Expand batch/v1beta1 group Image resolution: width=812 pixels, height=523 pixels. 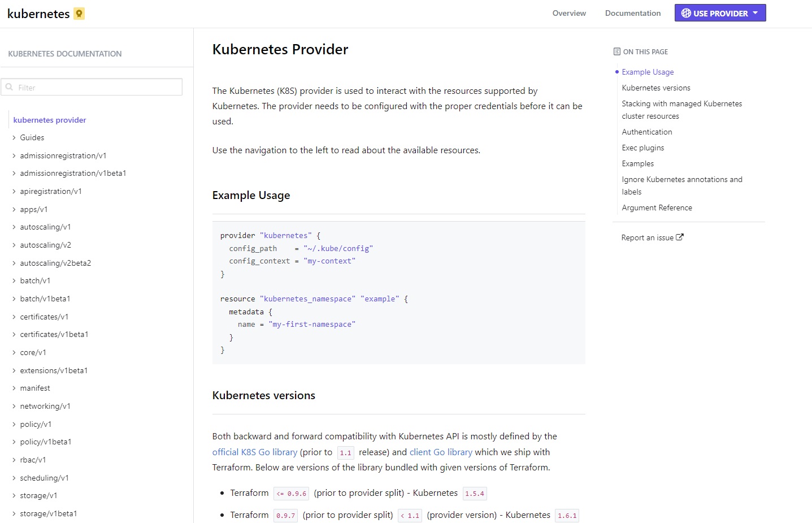pos(14,299)
